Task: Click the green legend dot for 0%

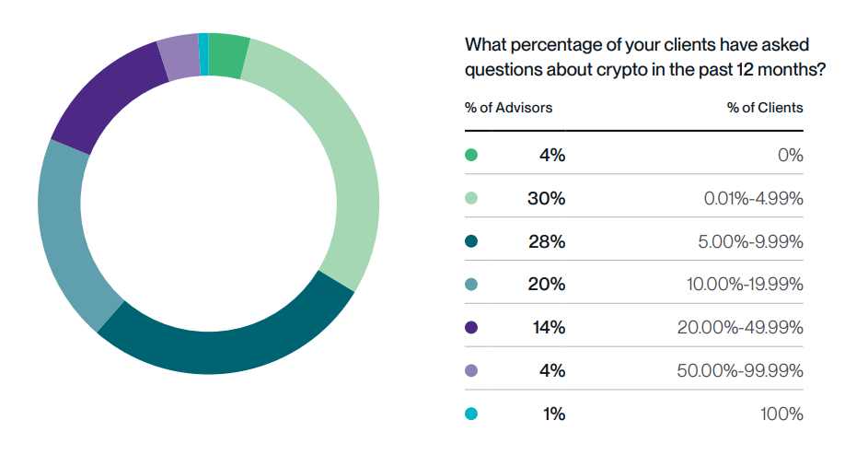Action: [471, 156]
